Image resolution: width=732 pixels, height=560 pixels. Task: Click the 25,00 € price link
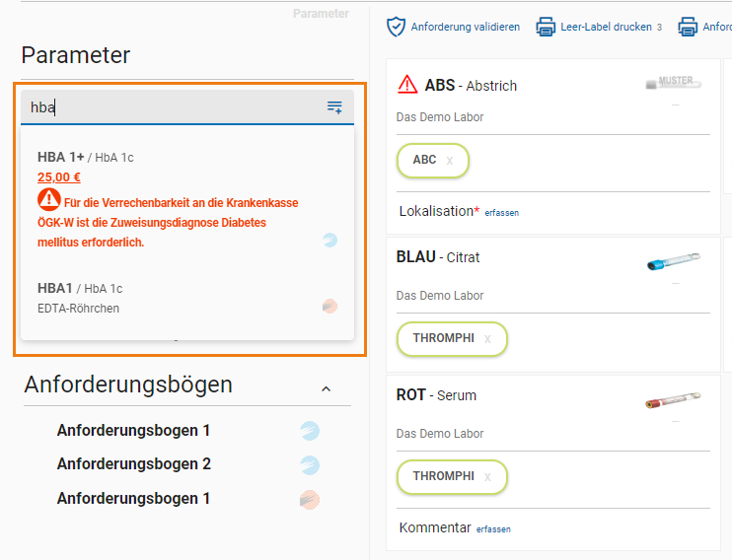[59, 177]
